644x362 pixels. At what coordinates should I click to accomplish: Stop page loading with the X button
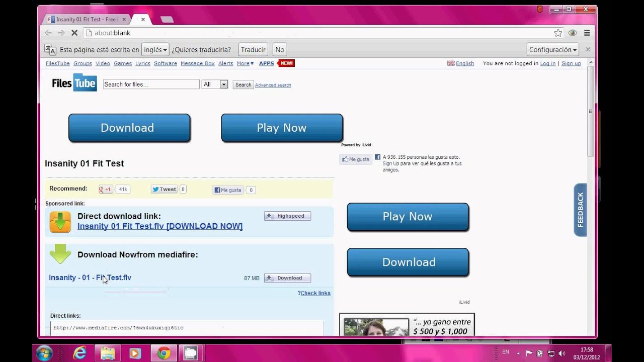pos(74,33)
